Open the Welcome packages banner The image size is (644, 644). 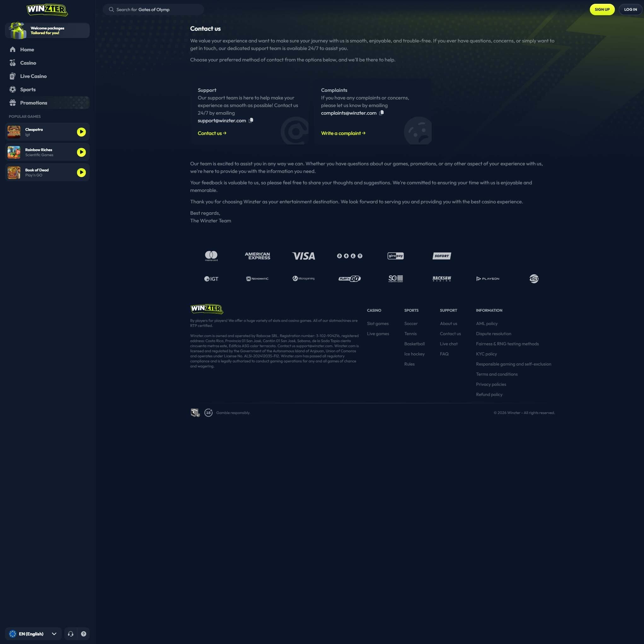(47, 31)
